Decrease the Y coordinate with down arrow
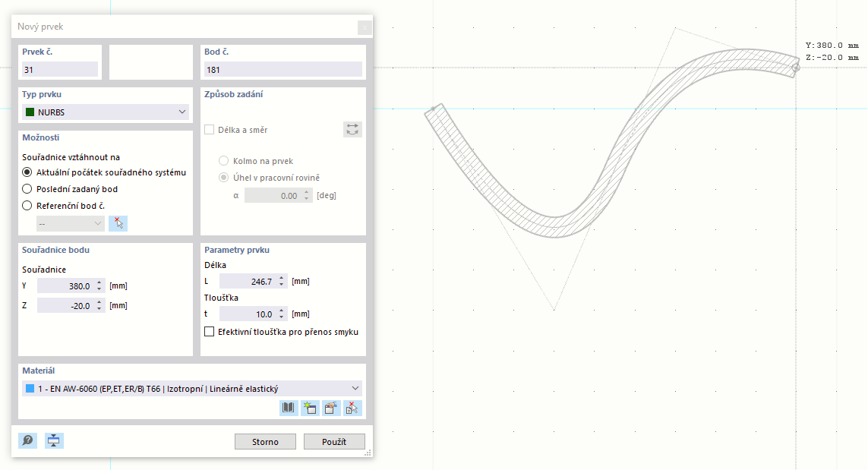Screen dimensions: 868x470 99,289
